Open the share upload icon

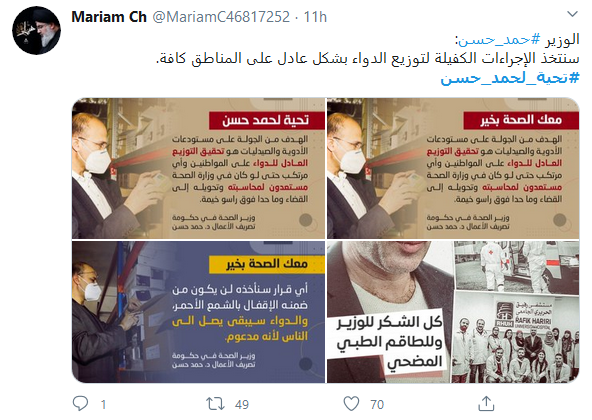(x=486, y=403)
